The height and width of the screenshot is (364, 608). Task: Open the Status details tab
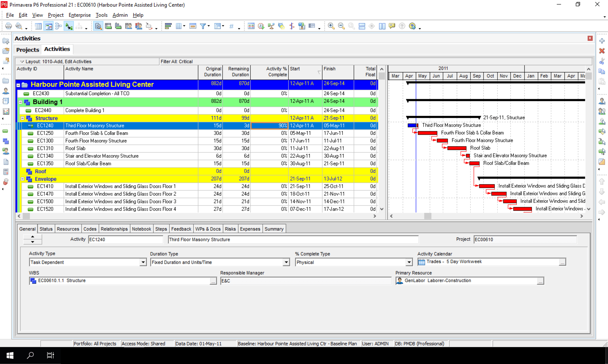[46, 229]
